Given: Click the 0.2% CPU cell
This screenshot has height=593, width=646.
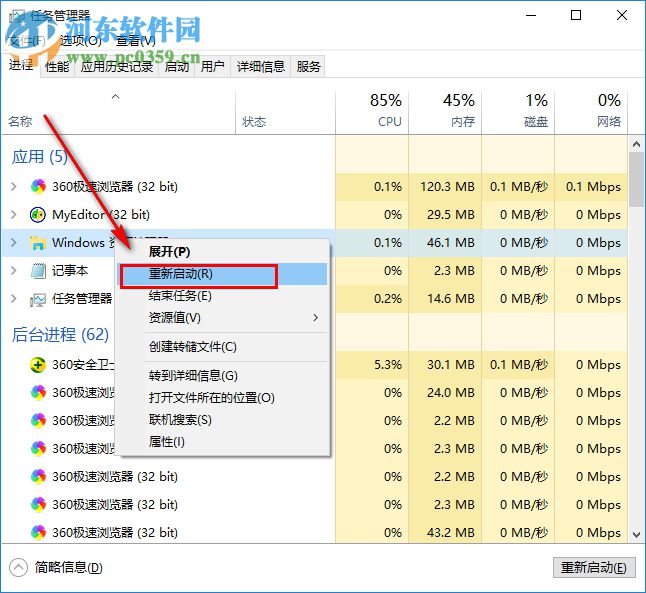Looking at the screenshot, I should (372, 299).
